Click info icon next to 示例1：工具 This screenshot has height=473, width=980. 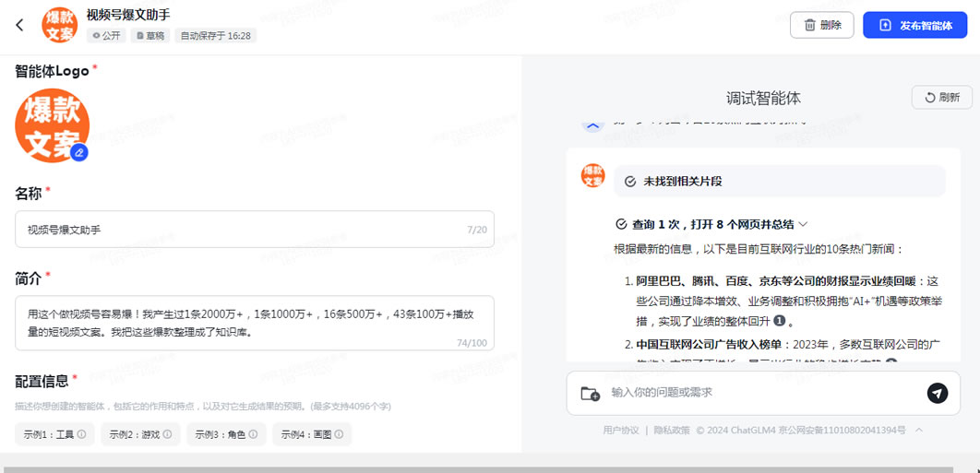82,434
